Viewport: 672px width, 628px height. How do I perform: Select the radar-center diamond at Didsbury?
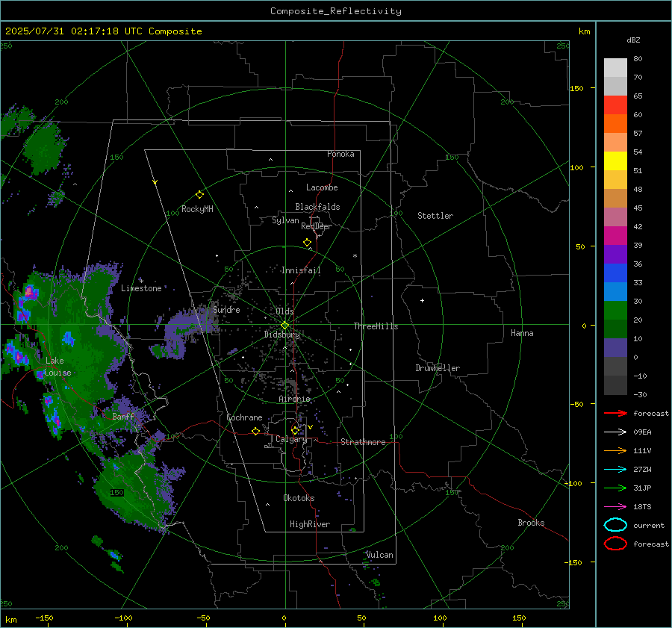pyautogui.click(x=284, y=326)
